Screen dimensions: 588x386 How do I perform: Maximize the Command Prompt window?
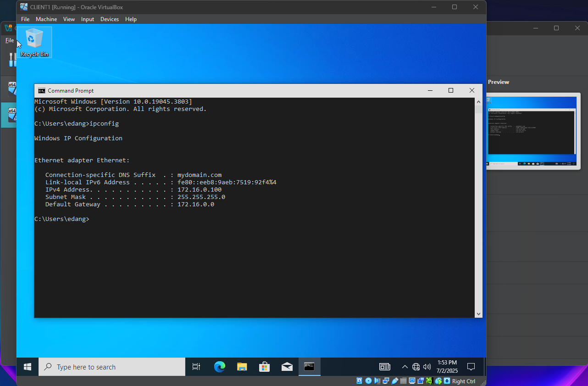coord(451,91)
